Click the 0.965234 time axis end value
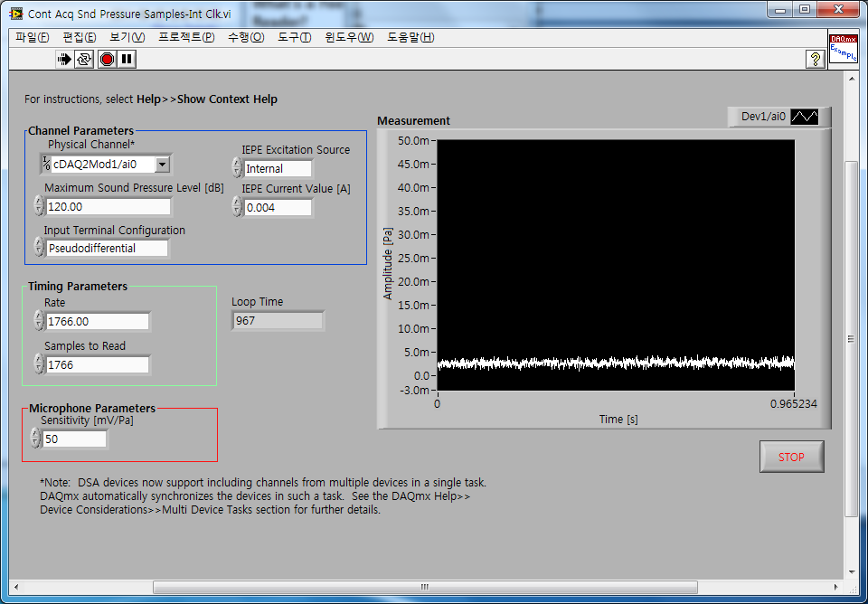The height and width of the screenshot is (604, 868). (793, 403)
